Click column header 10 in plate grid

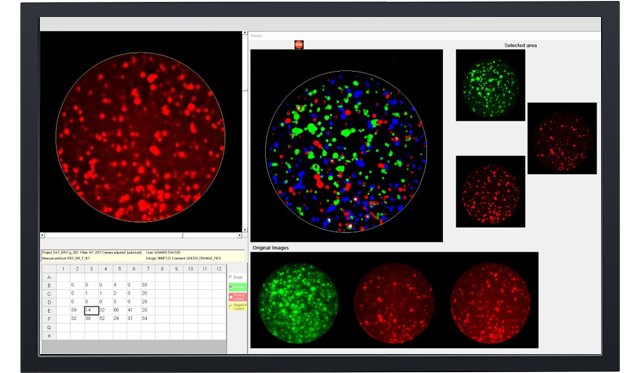click(190, 269)
